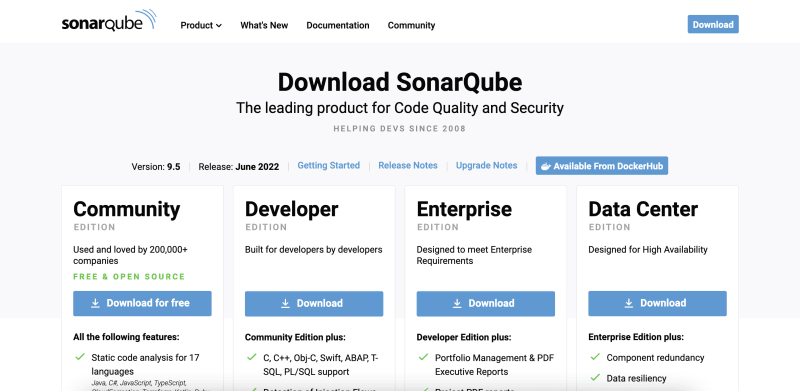Click download arrow icon in Data Center button
Viewport: 800px width, 391px height.
point(629,303)
